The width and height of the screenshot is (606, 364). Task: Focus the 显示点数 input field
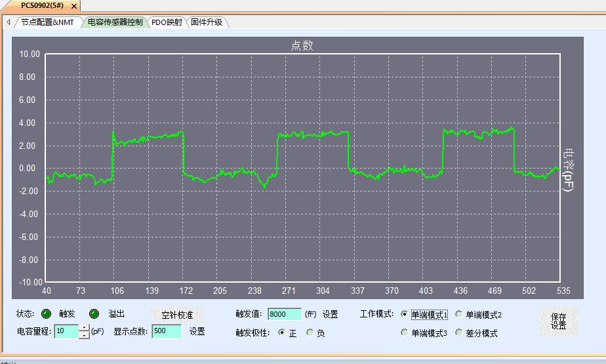[166, 332]
